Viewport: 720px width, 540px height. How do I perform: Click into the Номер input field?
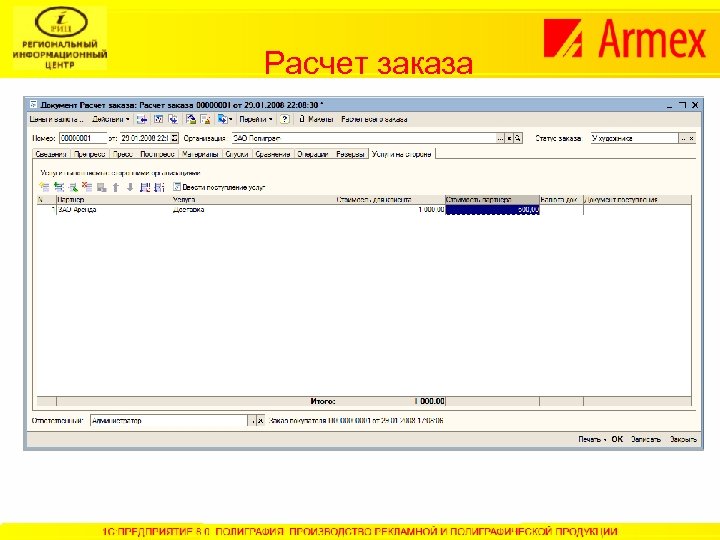tap(83, 138)
